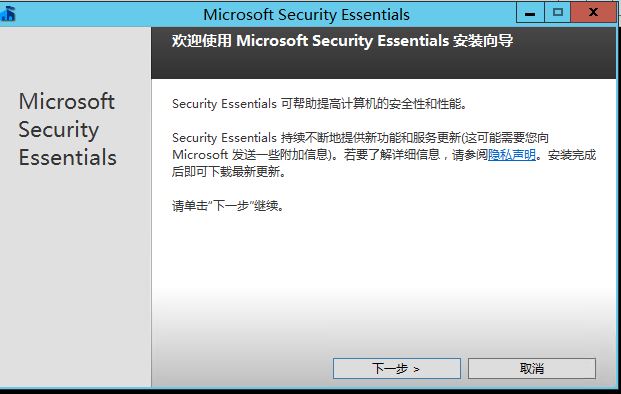
Task: Click the instruction 请单击“下一步”继续
Action: (x=228, y=206)
